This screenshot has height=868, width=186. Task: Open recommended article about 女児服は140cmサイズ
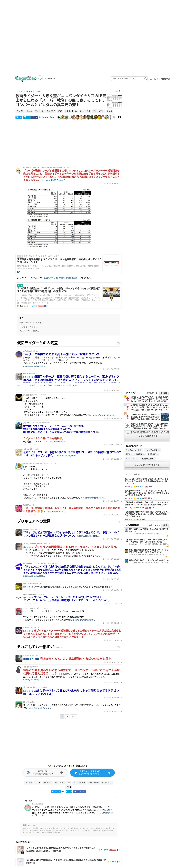pos(147,493)
